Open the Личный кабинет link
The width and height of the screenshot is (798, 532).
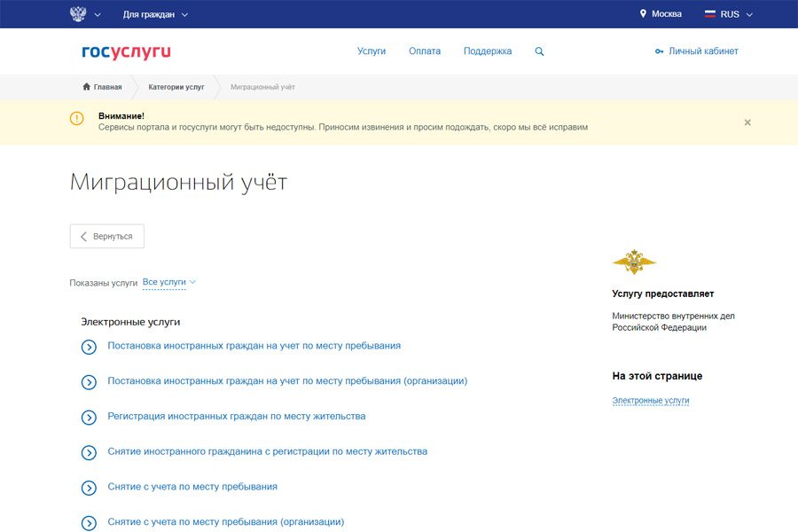[x=703, y=51]
